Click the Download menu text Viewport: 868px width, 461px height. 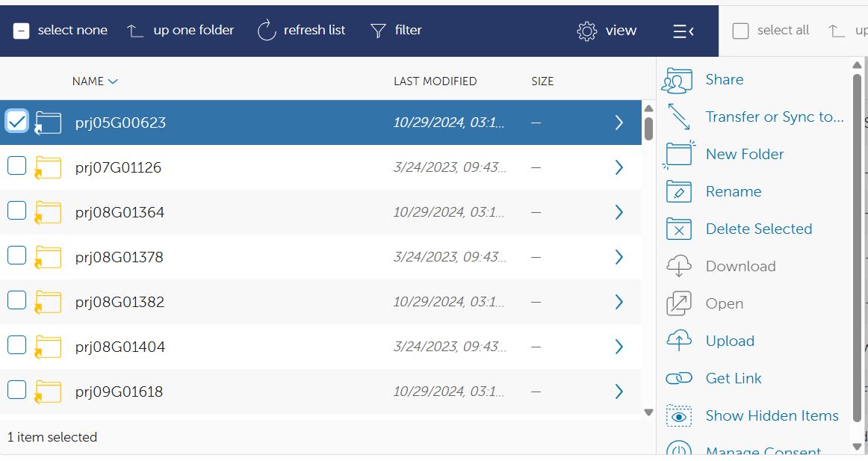pos(741,266)
